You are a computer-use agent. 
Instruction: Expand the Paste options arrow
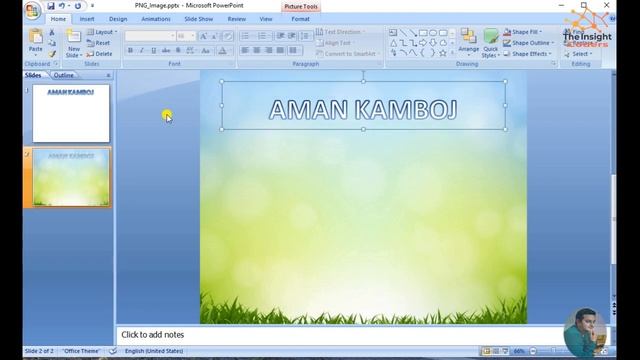pyautogui.click(x=36, y=55)
